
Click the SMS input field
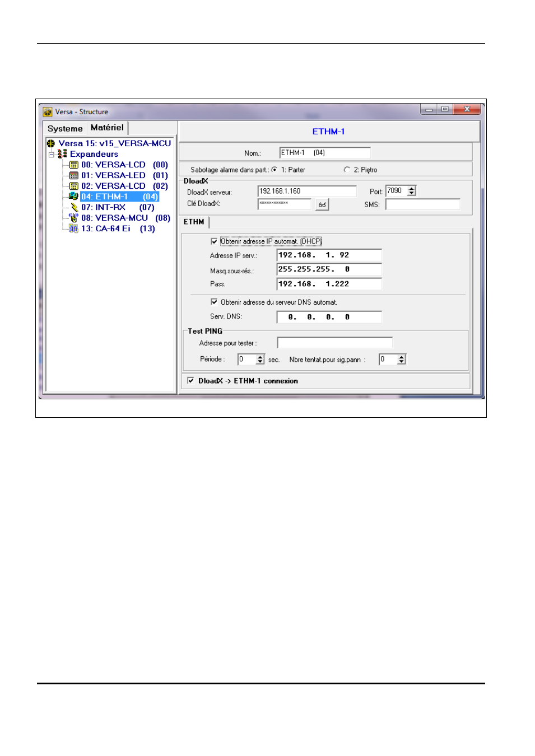pyautogui.click(x=423, y=204)
